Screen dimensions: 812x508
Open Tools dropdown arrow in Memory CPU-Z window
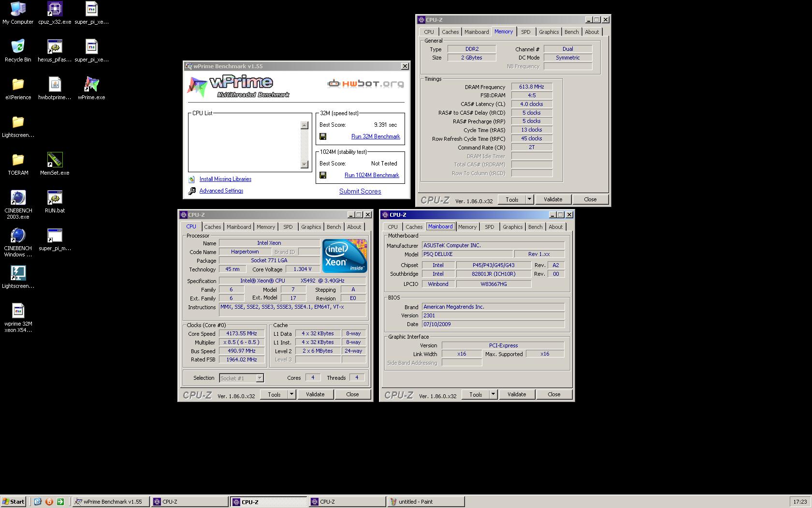(529, 199)
